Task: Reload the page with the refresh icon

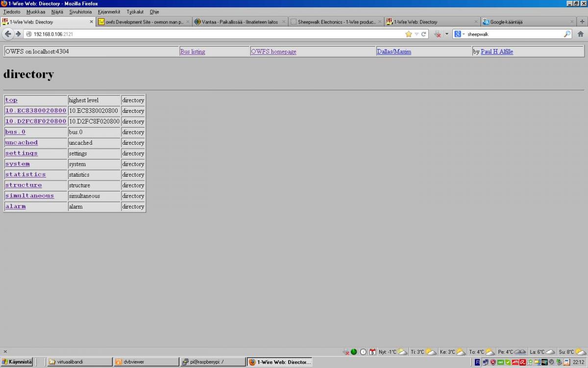Action: click(x=424, y=34)
